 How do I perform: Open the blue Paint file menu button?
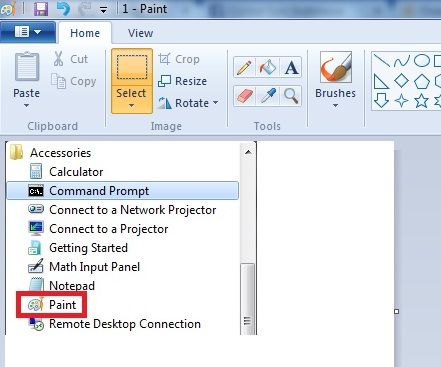point(28,32)
